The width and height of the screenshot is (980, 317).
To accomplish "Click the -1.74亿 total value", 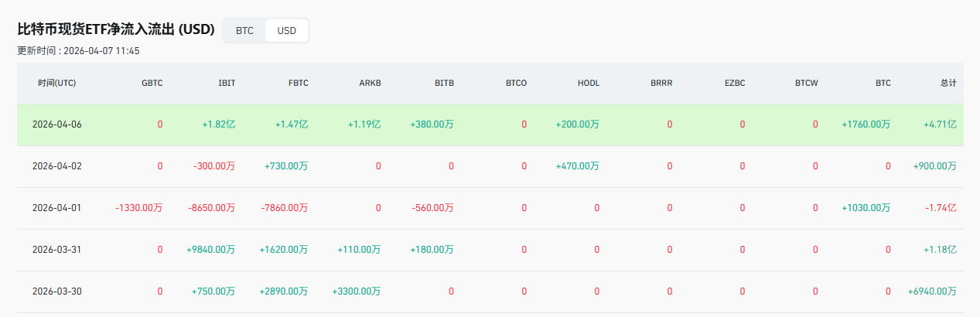I will [941, 208].
